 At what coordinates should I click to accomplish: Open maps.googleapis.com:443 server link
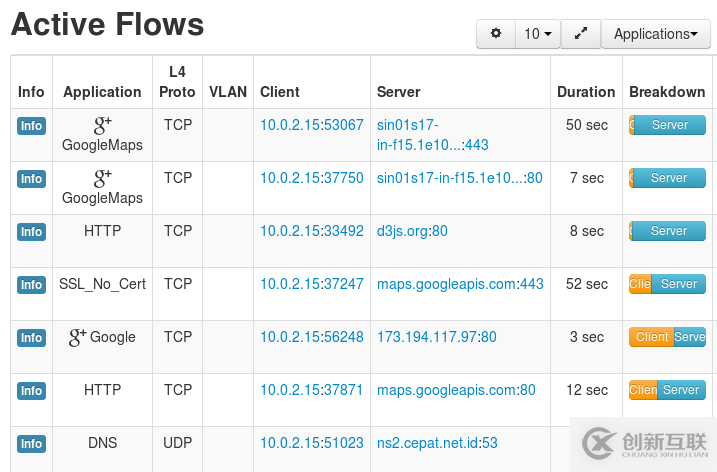click(460, 284)
